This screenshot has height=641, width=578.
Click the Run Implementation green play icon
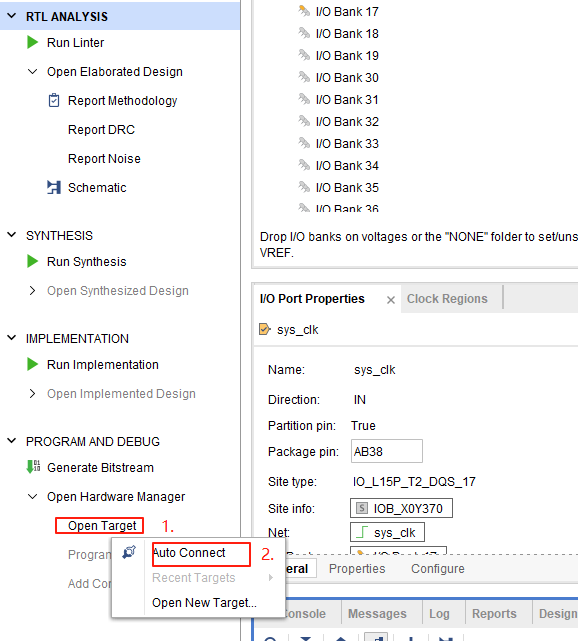(x=32, y=364)
